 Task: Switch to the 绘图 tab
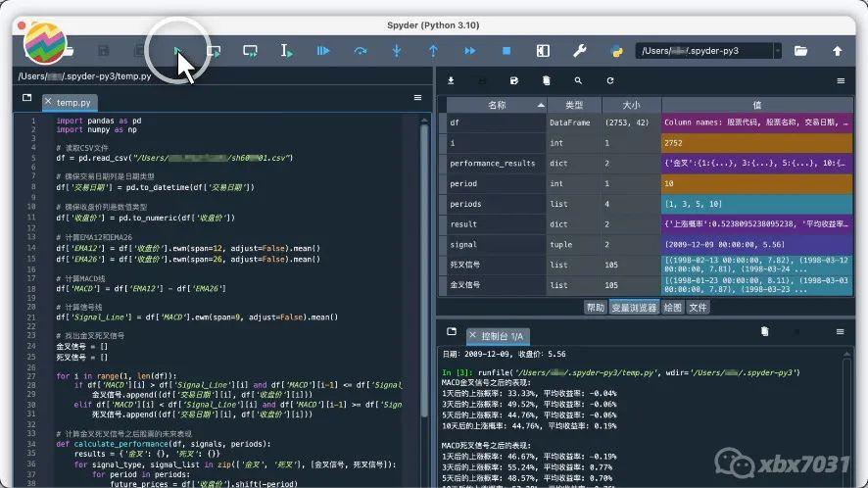click(x=672, y=307)
